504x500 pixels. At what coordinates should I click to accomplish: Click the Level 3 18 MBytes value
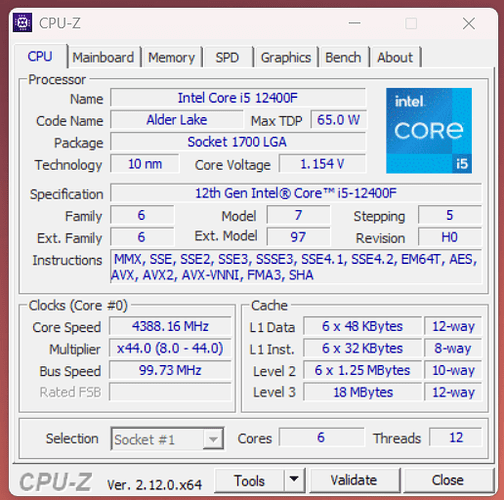tap(362, 392)
